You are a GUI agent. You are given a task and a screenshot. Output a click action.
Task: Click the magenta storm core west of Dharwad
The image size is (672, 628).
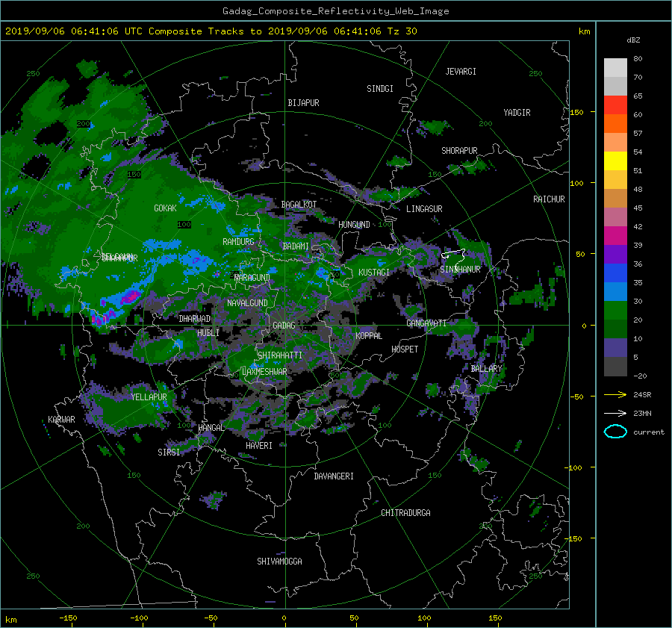130,296
